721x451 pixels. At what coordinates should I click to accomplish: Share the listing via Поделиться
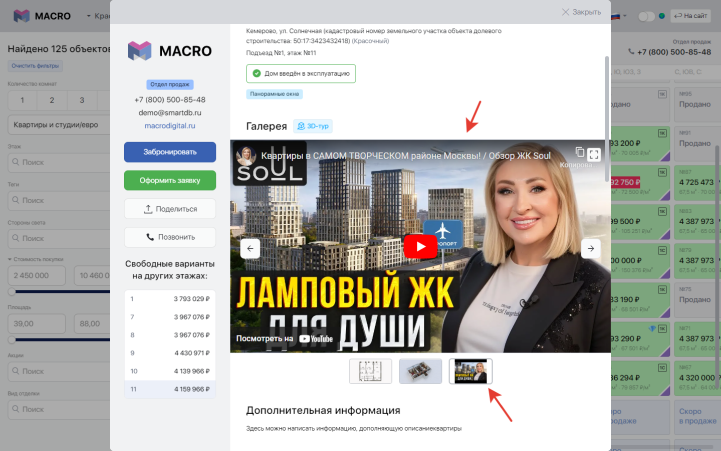click(170, 209)
